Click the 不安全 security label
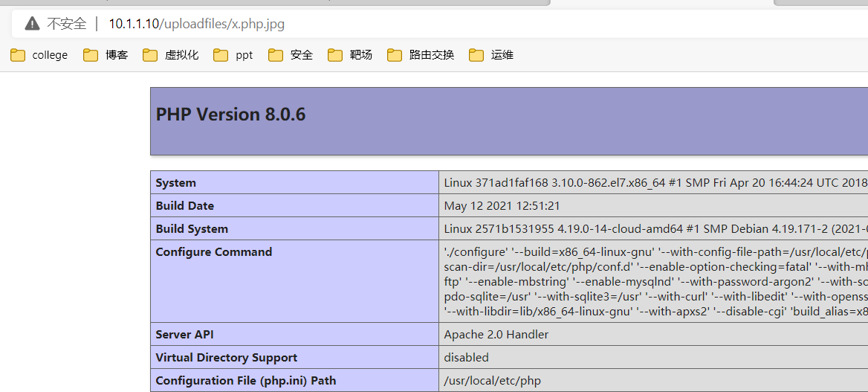868x392 pixels. click(67, 24)
